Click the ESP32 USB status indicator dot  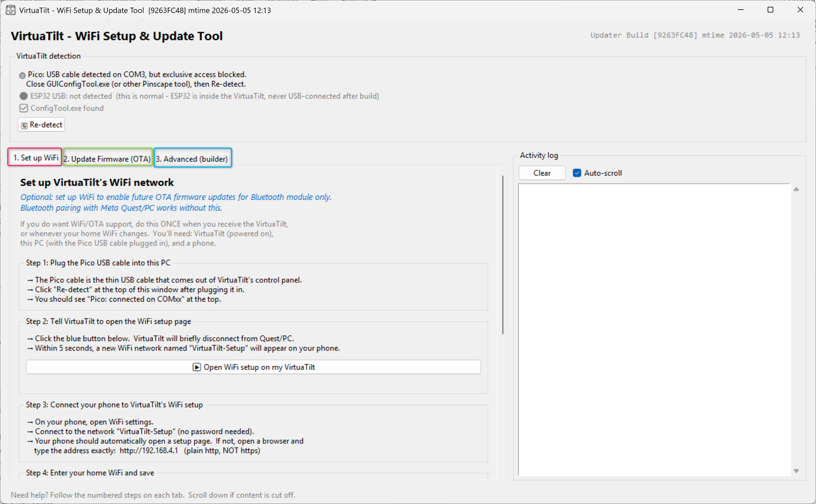pyautogui.click(x=23, y=96)
